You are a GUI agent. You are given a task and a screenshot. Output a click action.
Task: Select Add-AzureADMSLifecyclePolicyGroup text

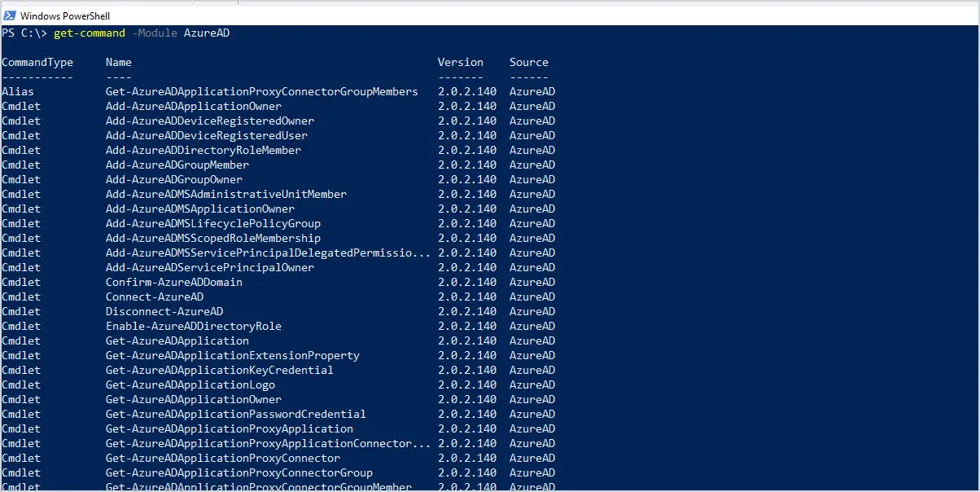tap(213, 223)
